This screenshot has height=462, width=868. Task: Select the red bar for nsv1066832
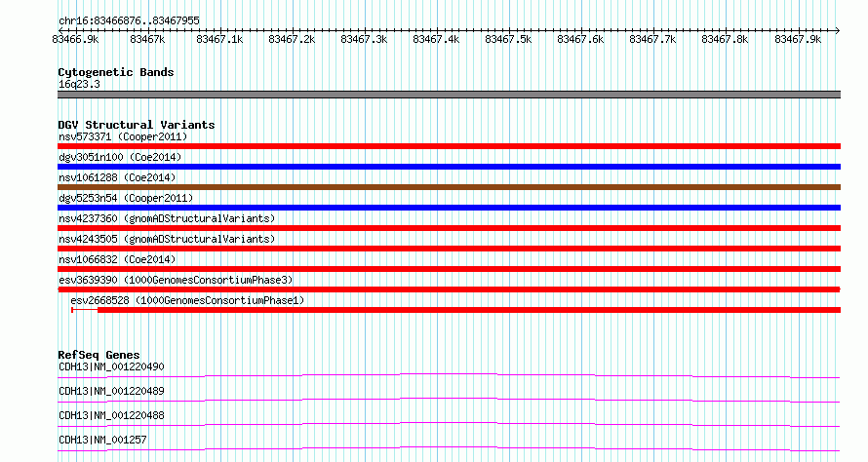pos(449,269)
